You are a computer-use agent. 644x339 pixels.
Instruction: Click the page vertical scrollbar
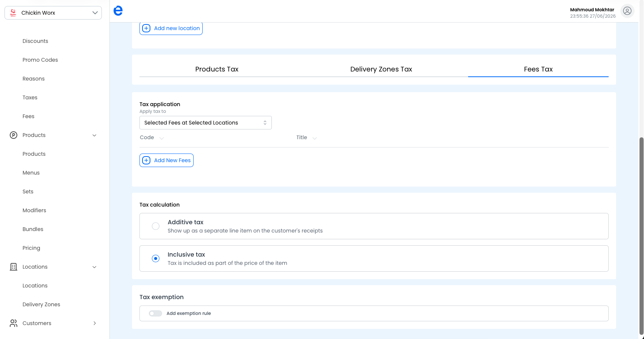coord(641,236)
